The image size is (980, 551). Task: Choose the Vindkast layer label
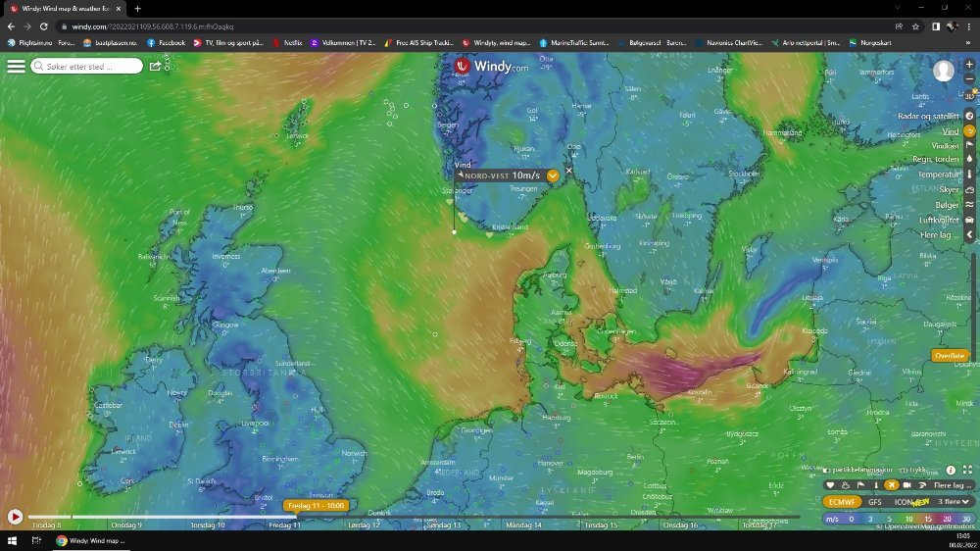(945, 146)
